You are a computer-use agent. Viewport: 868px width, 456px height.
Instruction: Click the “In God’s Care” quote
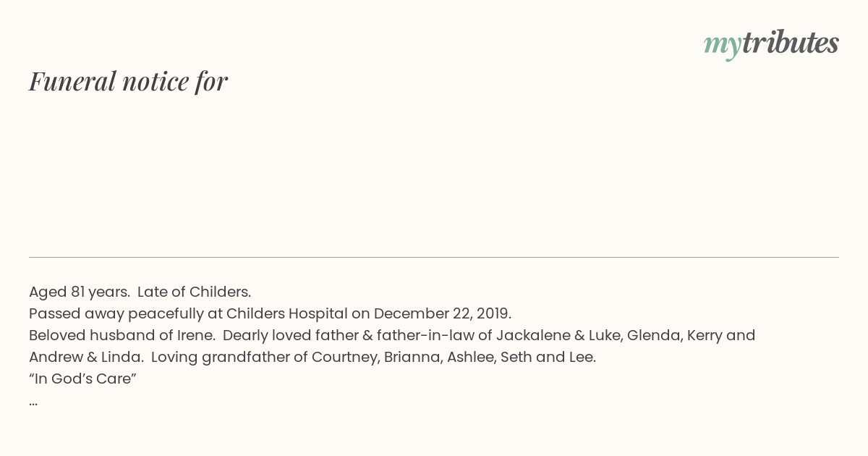coord(82,379)
